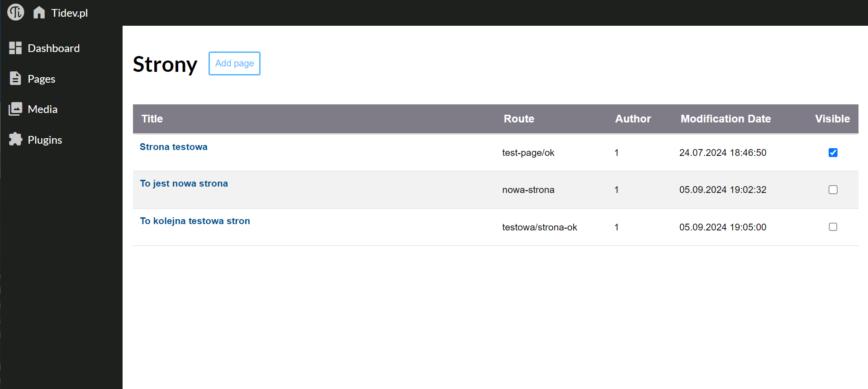The height and width of the screenshot is (389, 868).
Task: Open the Strona testowa page link
Action: (x=173, y=147)
